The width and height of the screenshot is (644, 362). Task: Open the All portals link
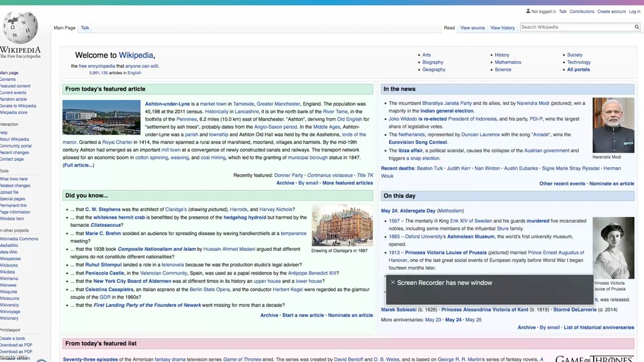click(579, 70)
